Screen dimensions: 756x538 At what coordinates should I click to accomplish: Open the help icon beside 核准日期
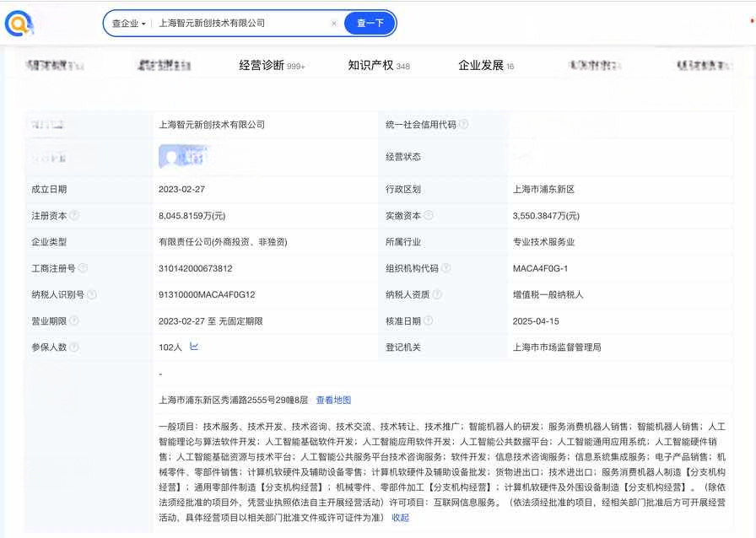tap(428, 321)
